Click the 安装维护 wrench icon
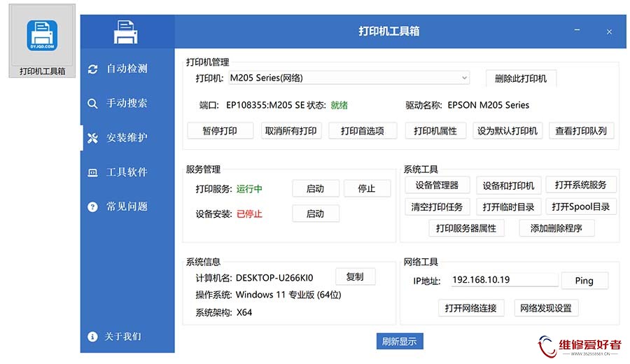The width and height of the screenshot is (630, 364). click(x=92, y=138)
